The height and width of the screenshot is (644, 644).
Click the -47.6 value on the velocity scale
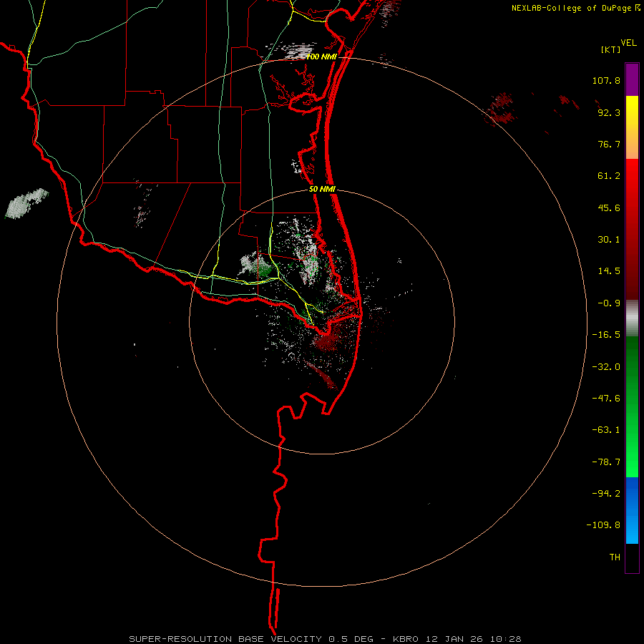[x=606, y=399]
